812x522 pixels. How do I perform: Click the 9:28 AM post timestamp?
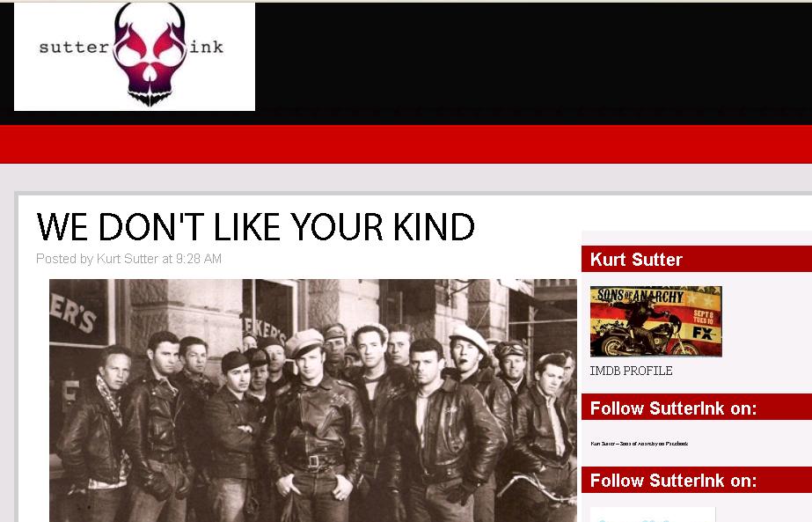point(199,259)
